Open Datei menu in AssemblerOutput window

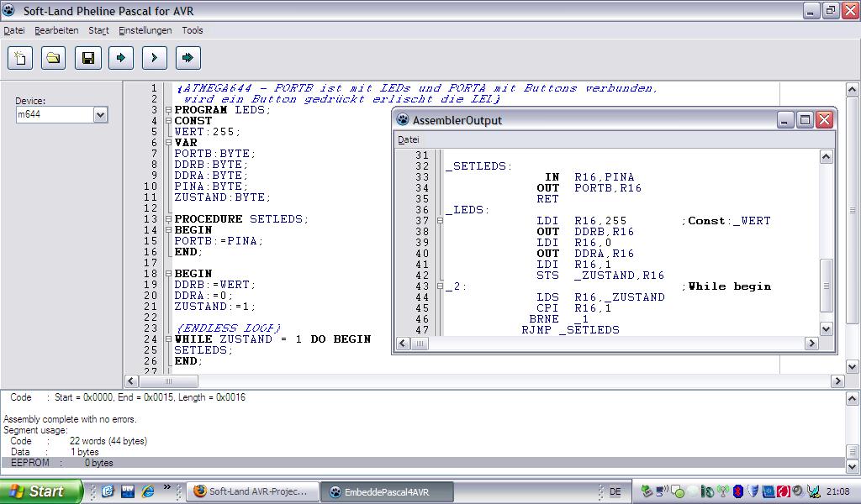(x=408, y=139)
